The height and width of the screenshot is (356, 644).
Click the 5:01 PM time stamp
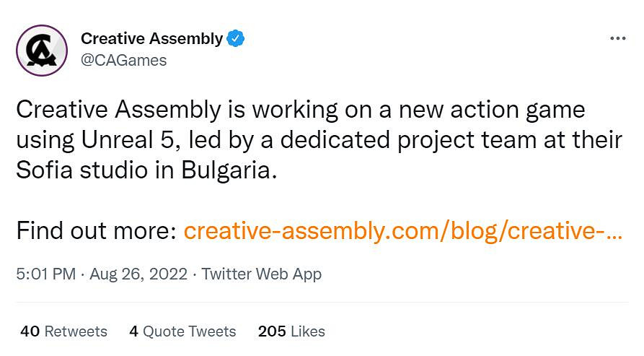(x=45, y=274)
